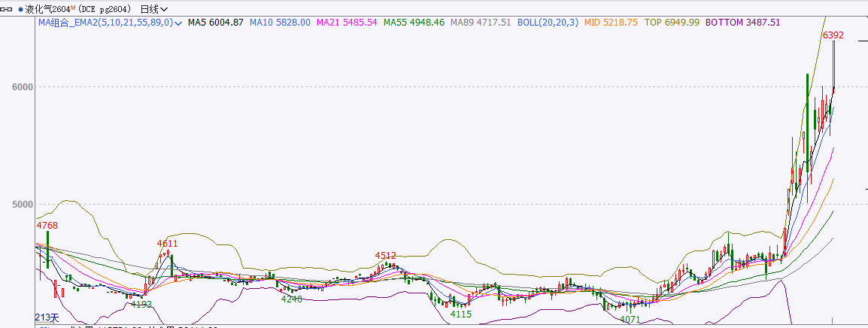Select the magenta MA21 5485.54 label

347,23
